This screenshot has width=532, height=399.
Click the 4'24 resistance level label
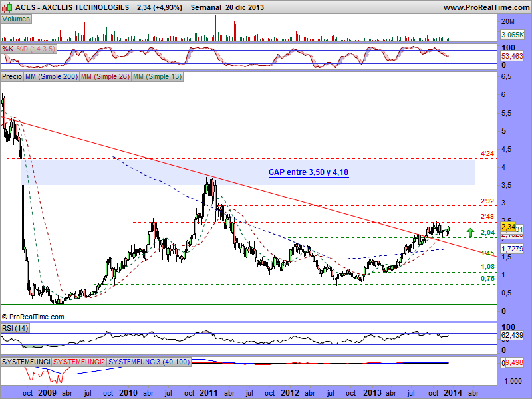[x=487, y=154]
